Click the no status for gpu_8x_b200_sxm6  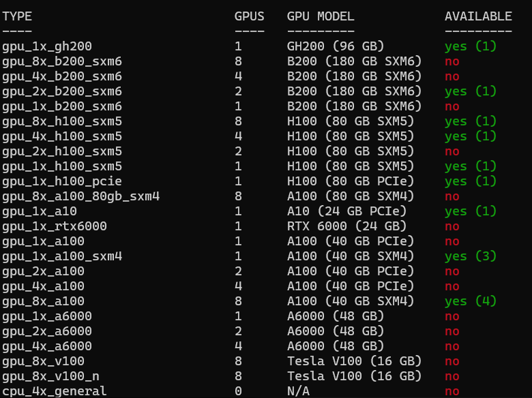[452, 62]
